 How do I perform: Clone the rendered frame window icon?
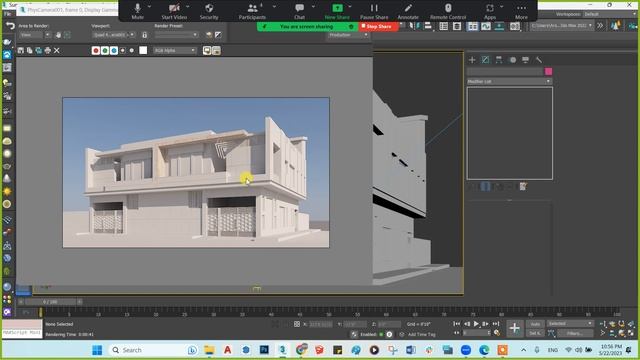click(39, 51)
